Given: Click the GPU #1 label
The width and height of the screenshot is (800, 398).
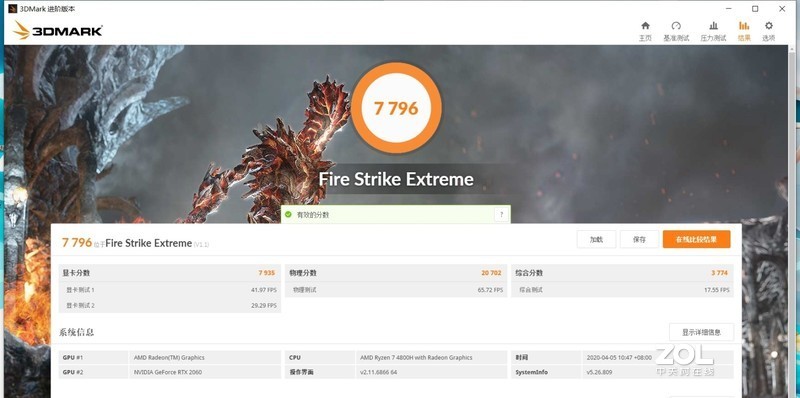Looking at the screenshot, I should pos(72,358).
